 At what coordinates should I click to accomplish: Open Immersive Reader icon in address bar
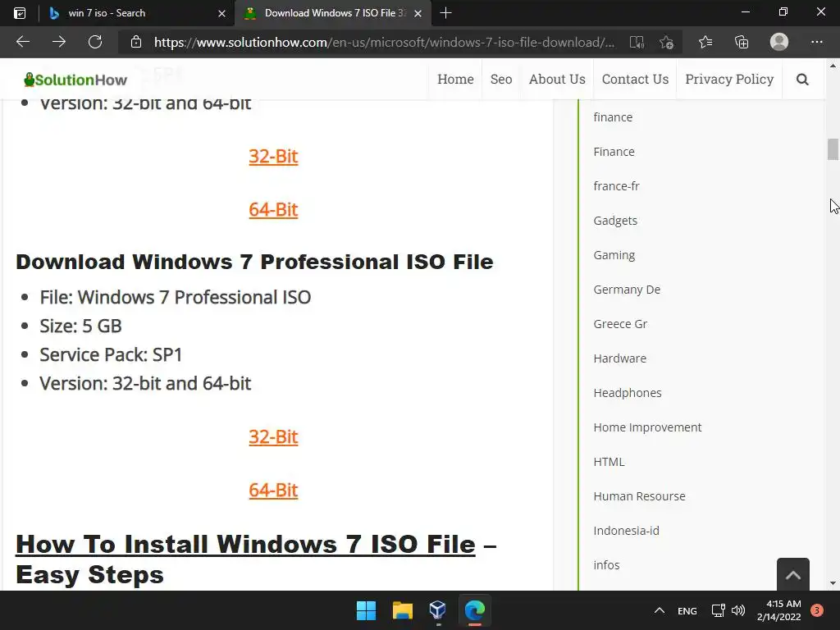[x=637, y=43]
